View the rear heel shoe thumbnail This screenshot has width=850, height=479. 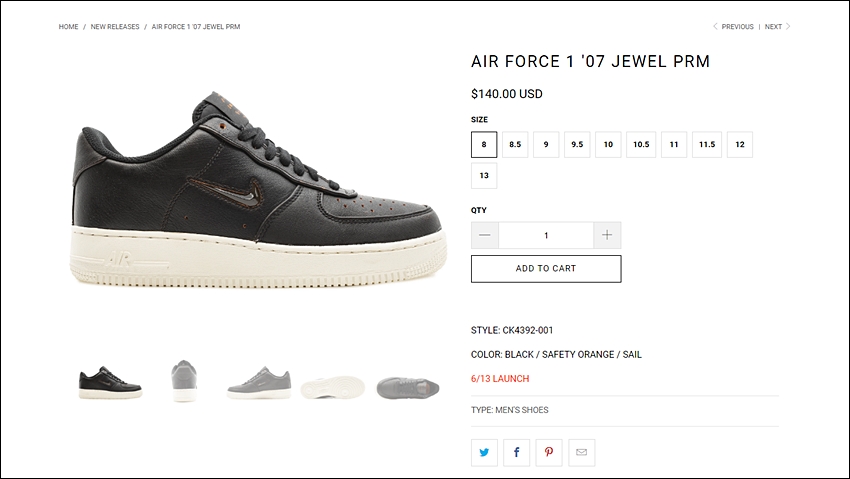184,380
